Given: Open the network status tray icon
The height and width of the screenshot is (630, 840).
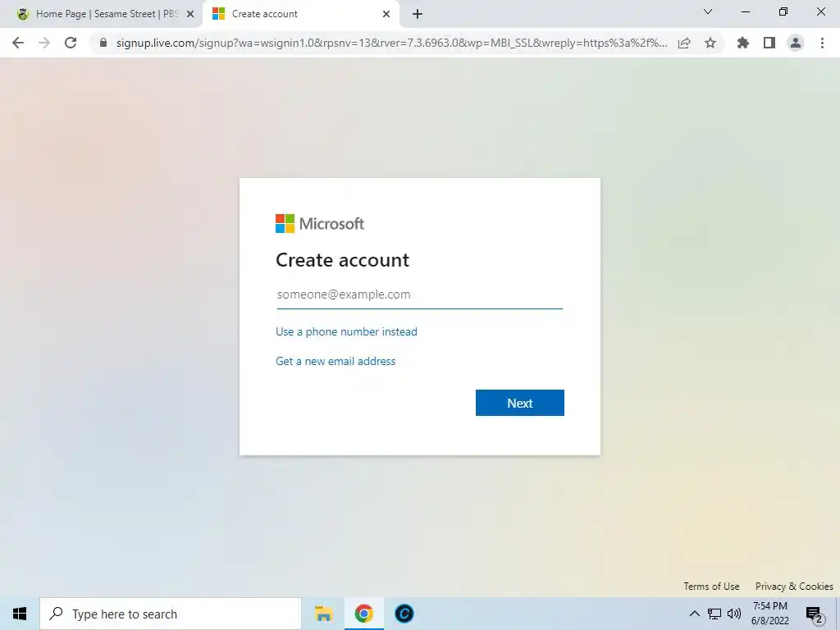Looking at the screenshot, I should (x=714, y=614).
